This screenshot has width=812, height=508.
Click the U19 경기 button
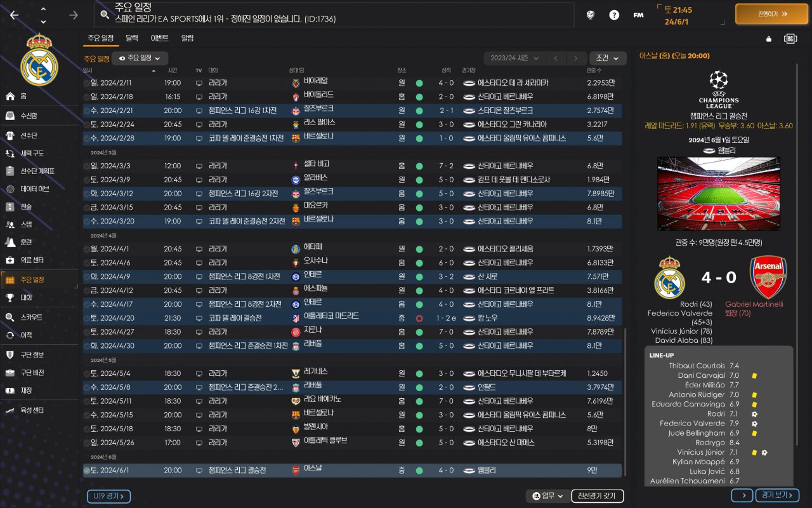[108, 496]
